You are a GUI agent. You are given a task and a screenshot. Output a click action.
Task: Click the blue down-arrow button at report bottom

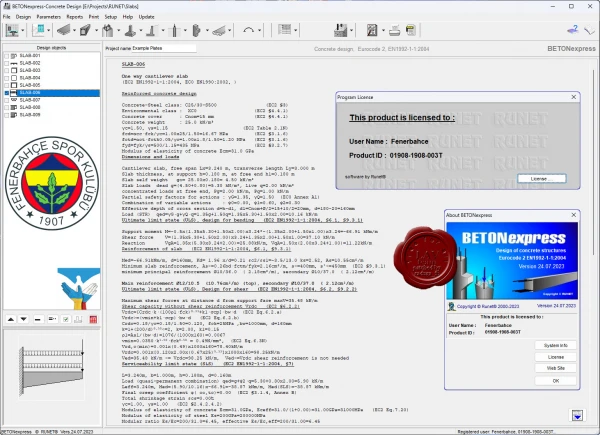click(x=577, y=415)
